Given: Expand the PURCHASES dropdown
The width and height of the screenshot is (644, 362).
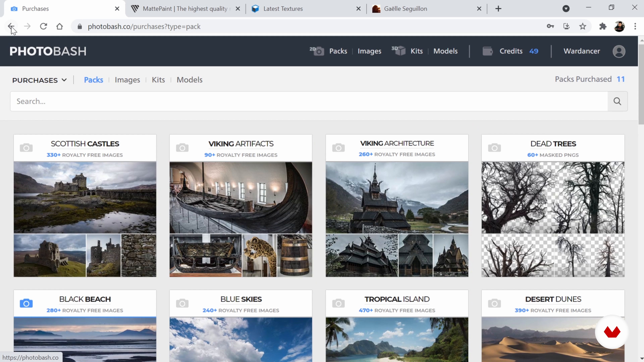Looking at the screenshot, I should click(x=40, y=80).
